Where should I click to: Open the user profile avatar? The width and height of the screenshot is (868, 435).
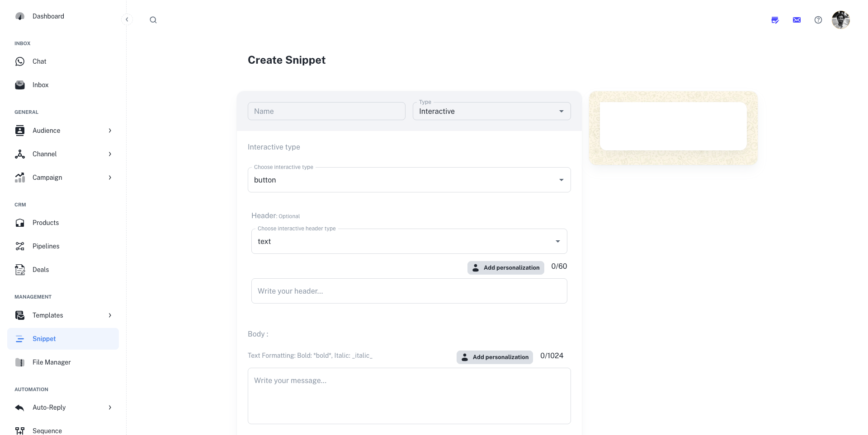point(840,20)
